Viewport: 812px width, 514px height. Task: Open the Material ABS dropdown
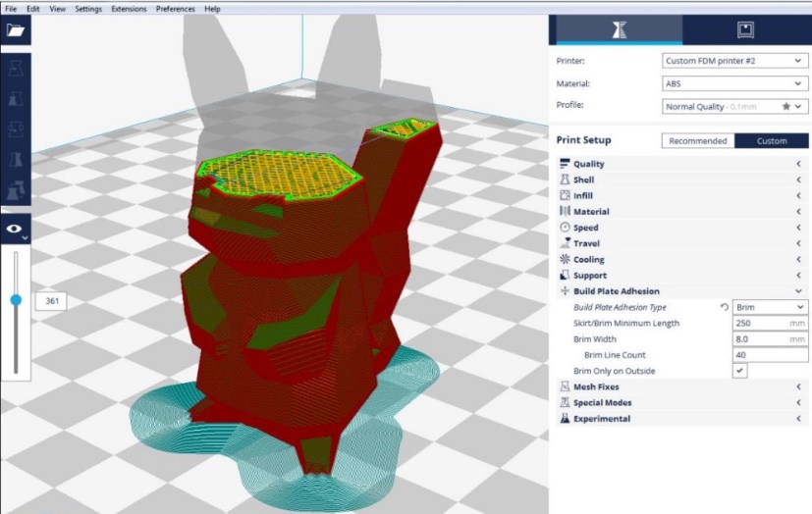(734, 83)
